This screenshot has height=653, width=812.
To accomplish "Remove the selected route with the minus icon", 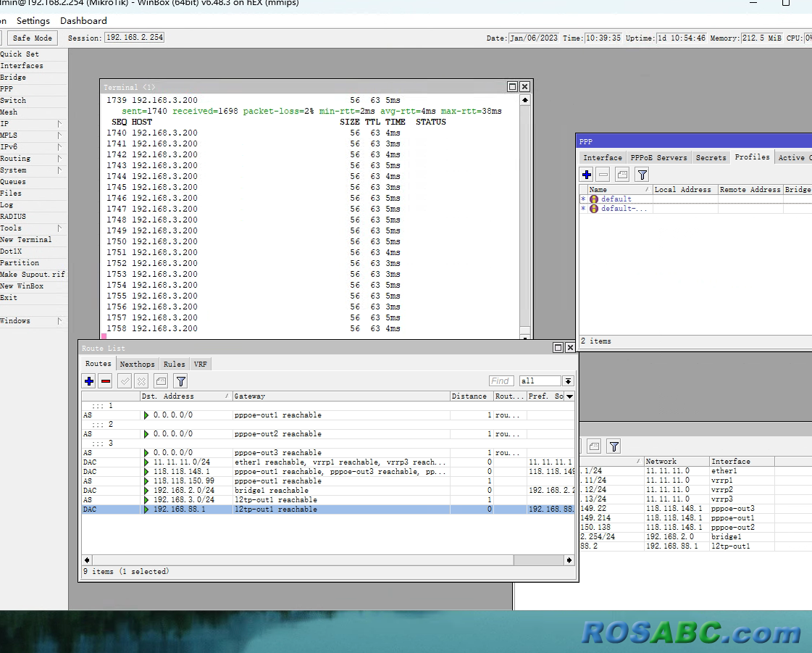I will pyautogui.click(x=106, y=381).
